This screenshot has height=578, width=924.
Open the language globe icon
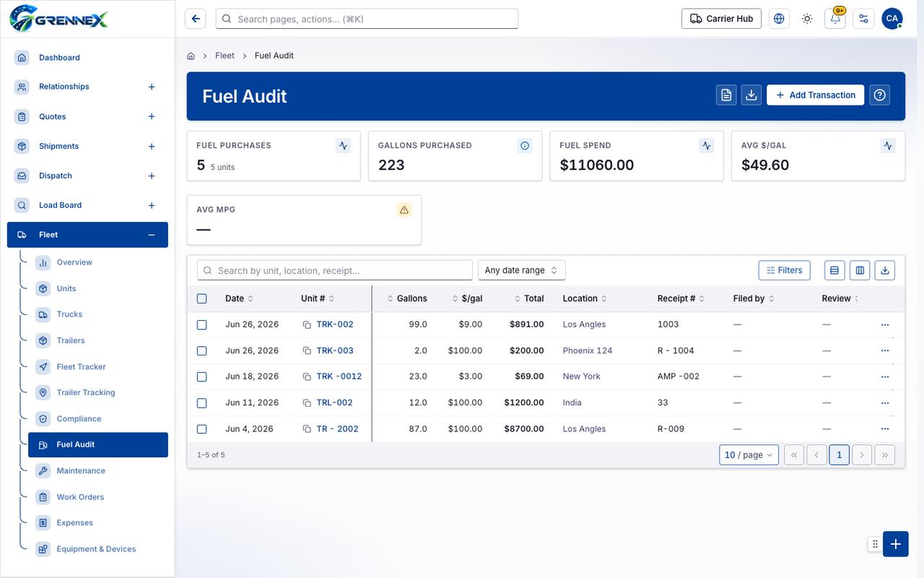(779, 19)
